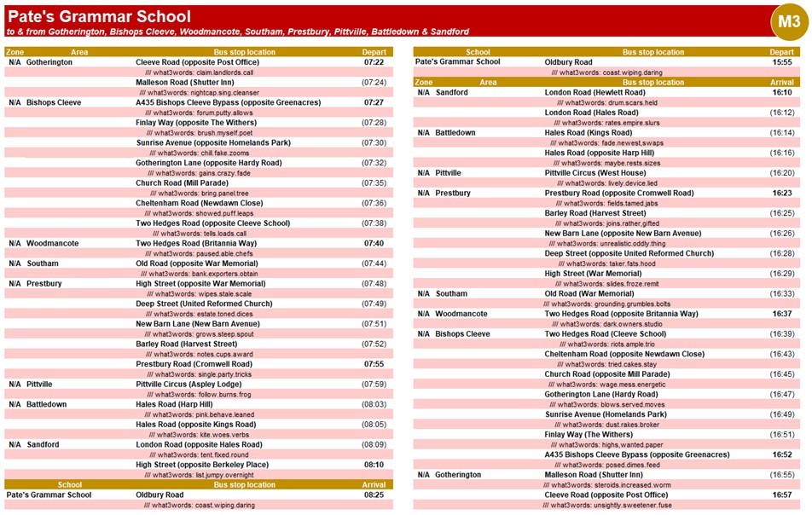Click the 16:23 arrival time
Viewport: 812px width, 515px height.
pos(782,194)
